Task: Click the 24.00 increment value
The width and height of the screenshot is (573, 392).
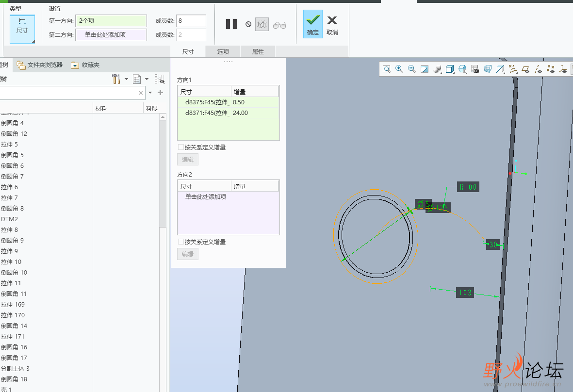Action: (x=241, y=113)
